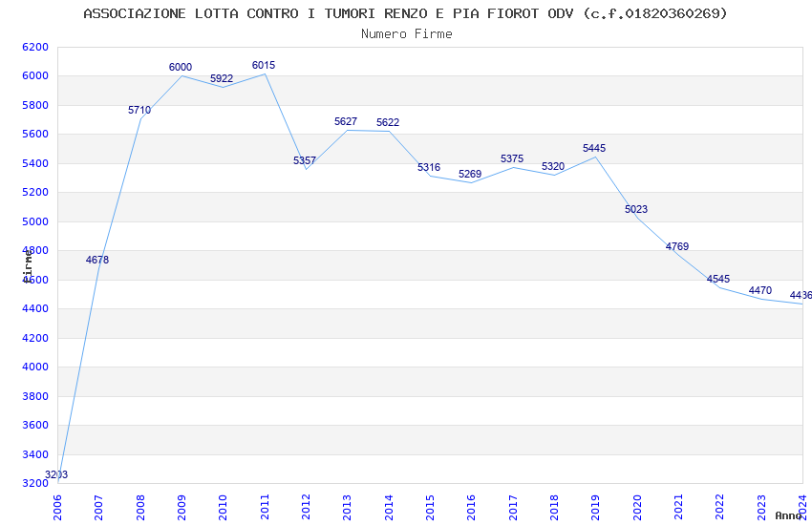Screen dimensions: 812x525
Task: Click the x-axis year 2014
Action: 389,508
